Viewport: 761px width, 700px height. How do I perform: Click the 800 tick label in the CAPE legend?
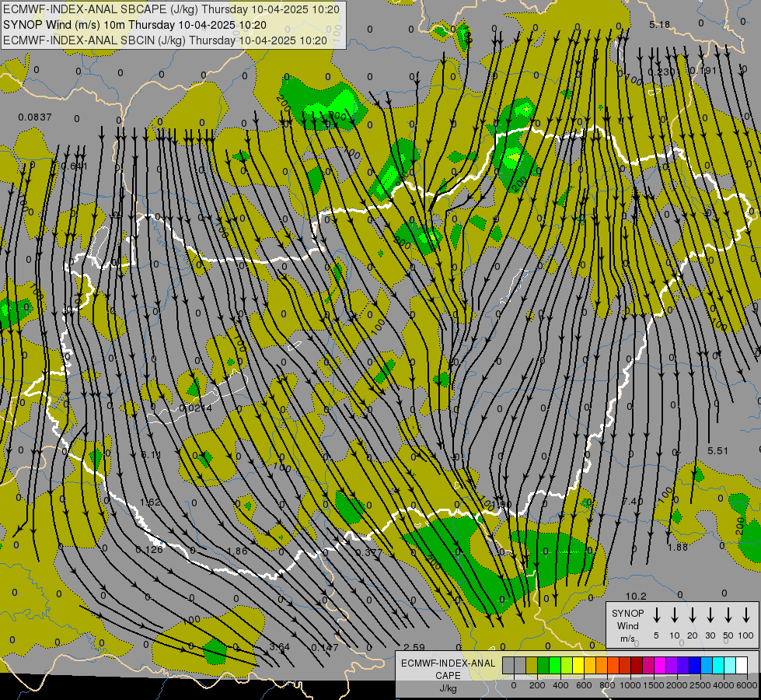pos(607,685)
